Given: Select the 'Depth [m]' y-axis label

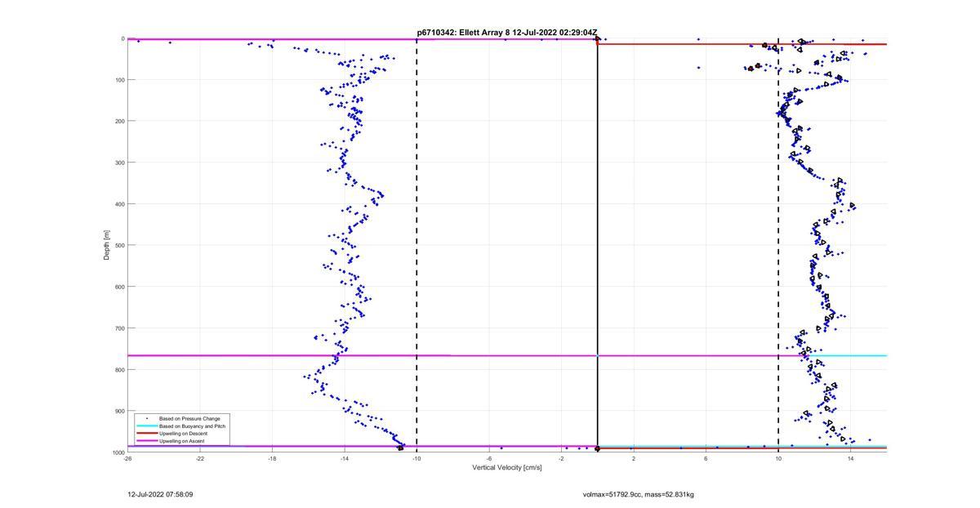Looking at the screenshot, I should pos(107,245).
